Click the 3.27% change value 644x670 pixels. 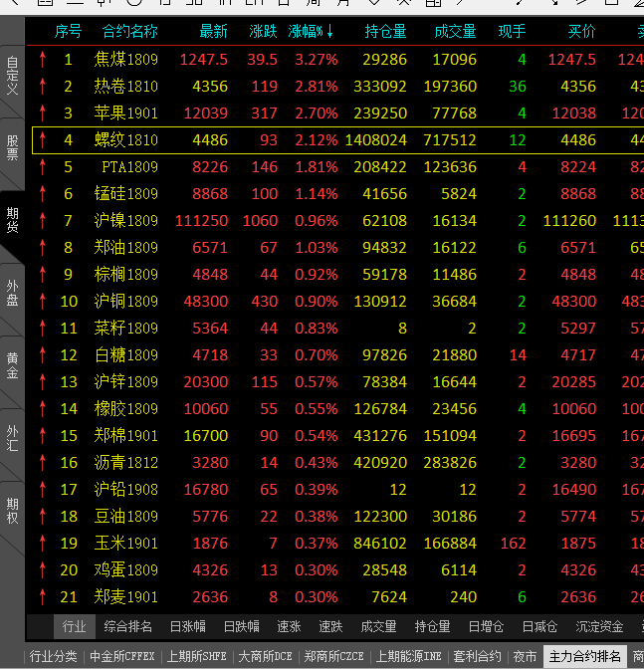point(317,60)
